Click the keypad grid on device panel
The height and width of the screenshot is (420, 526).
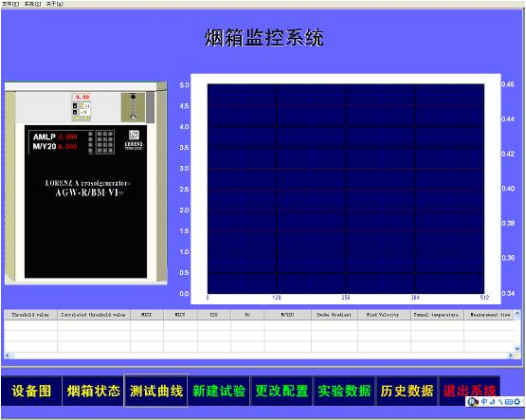[102, 142]
